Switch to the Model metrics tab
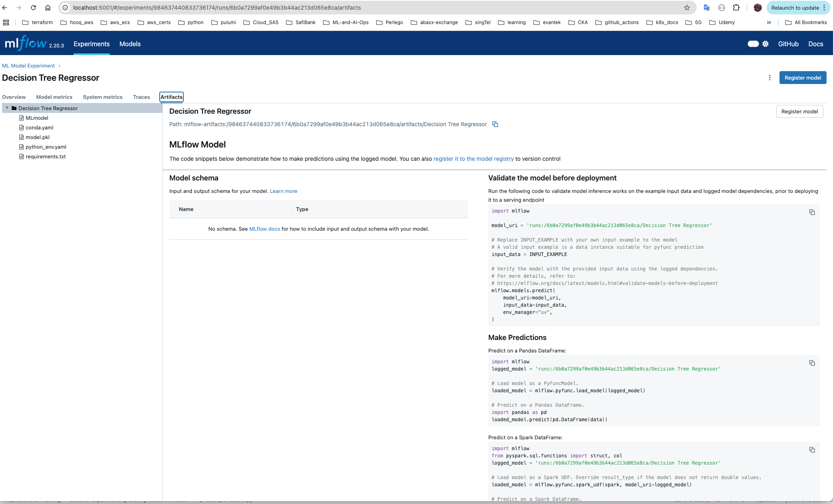 [54, 97]
